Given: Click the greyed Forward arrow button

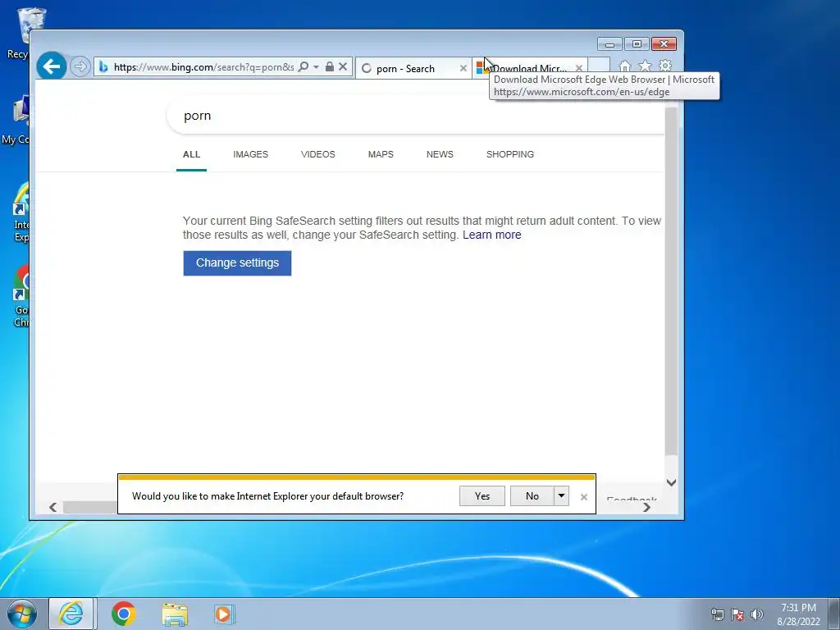Looking at the screenshot, I should click(80, 66).
